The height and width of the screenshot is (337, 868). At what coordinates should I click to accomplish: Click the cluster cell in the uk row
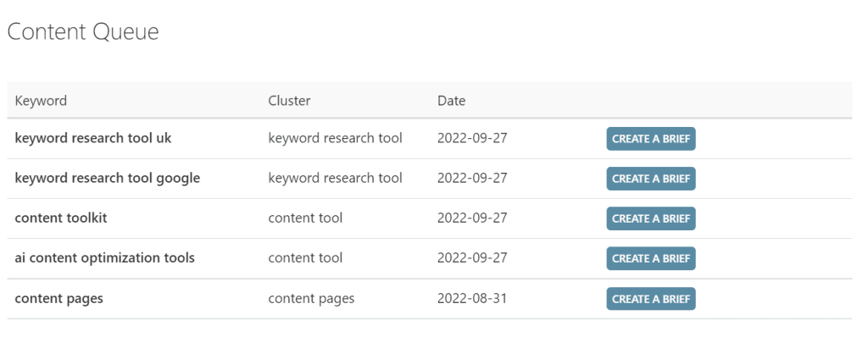(336, 138)
